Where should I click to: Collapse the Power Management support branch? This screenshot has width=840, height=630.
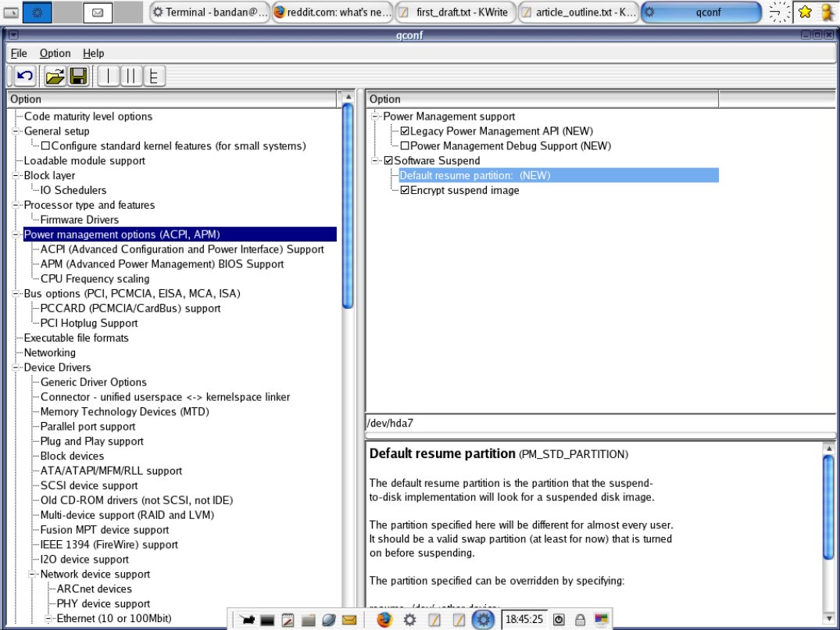[375, 116]
